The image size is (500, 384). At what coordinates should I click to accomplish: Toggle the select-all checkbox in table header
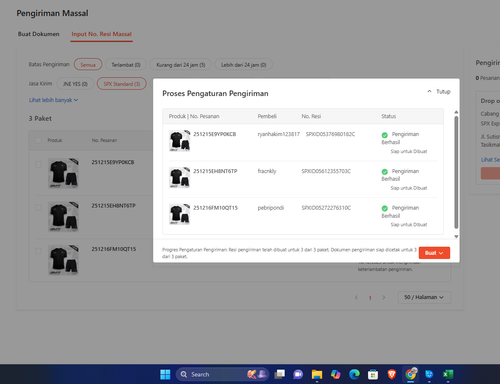coord(38,140)
